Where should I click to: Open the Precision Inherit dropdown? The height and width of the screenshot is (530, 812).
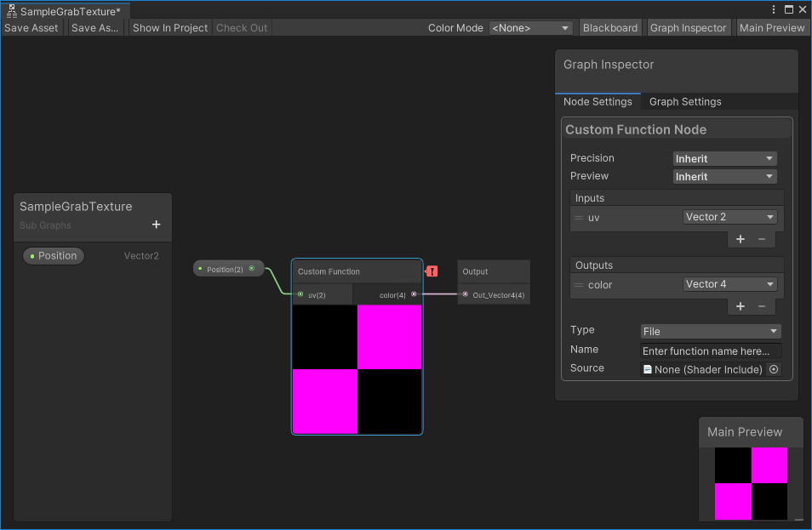click(x=724, y=159)
